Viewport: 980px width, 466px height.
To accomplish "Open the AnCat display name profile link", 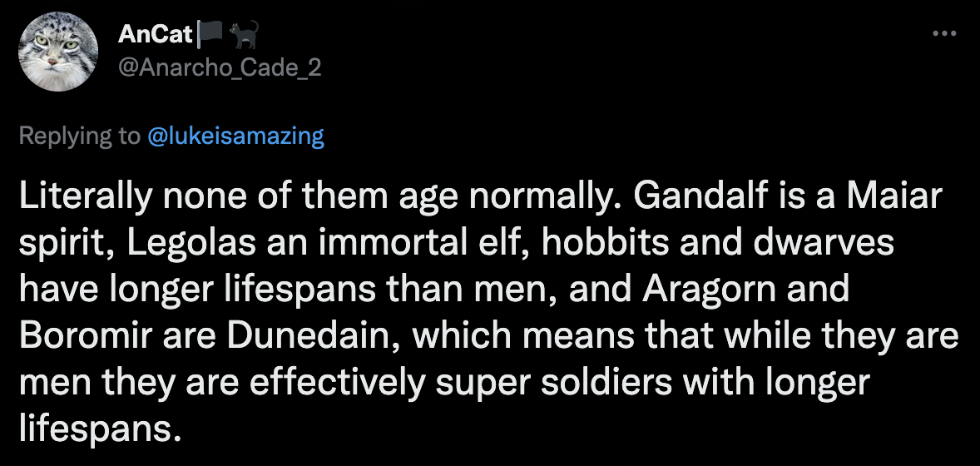I will (x=155, y=35).
